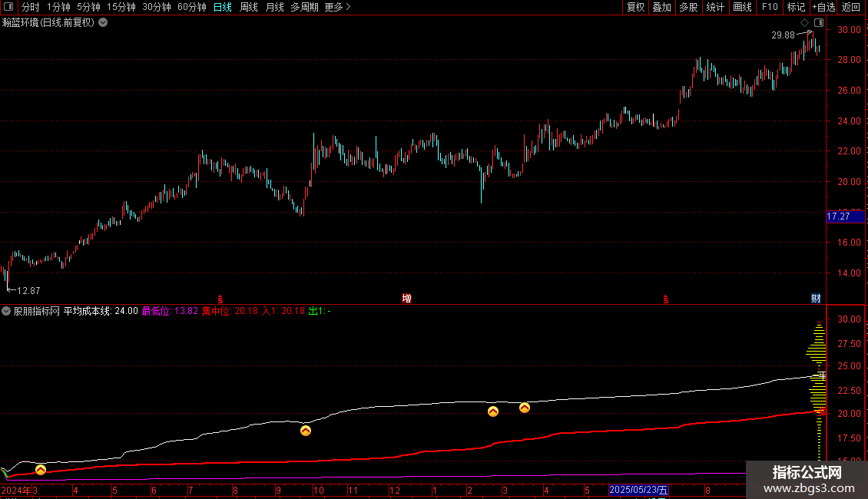Click the 17.27 price axis label
Image resolution: width=868 pixels, height=499 pixels.
(x=845, y=216)
